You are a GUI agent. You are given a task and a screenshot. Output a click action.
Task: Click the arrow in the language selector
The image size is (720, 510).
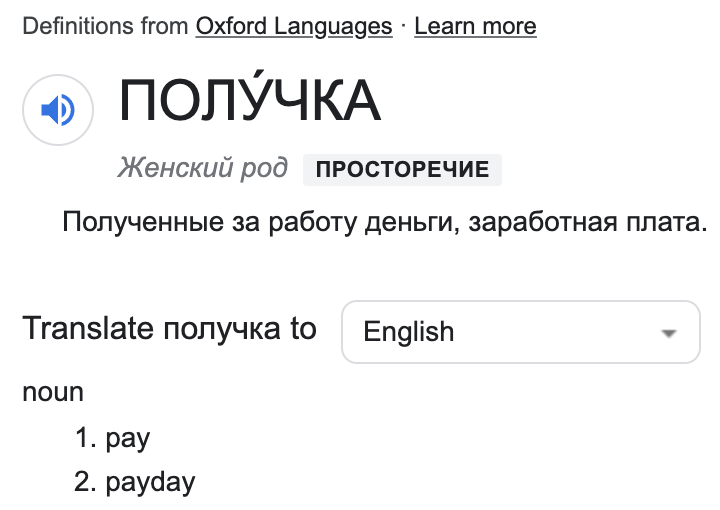(669, 333)
